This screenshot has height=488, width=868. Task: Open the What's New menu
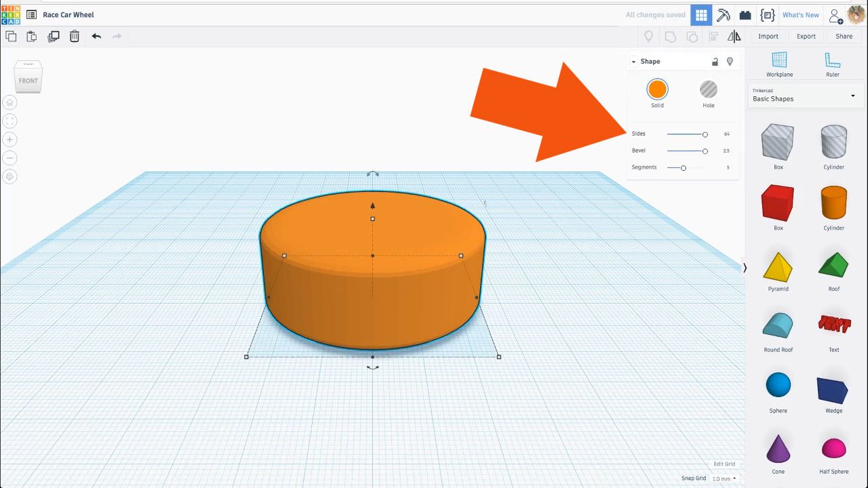click(801, 14)
